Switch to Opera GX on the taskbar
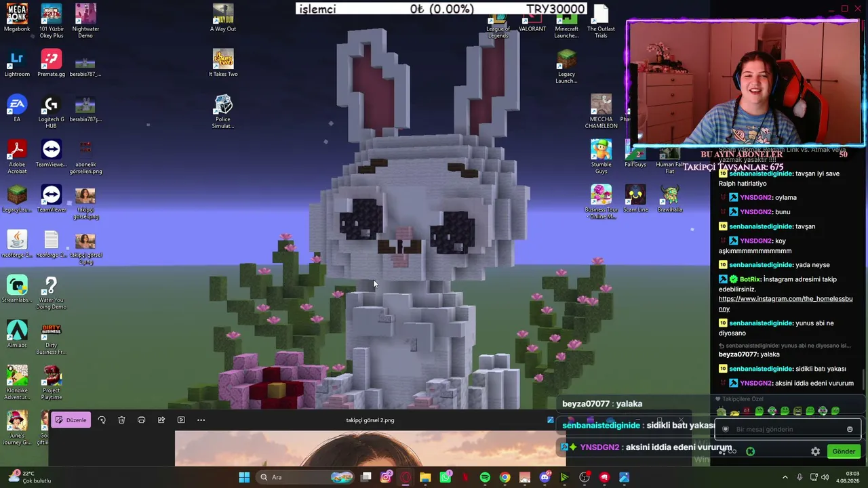 click(x=406, y=477)
